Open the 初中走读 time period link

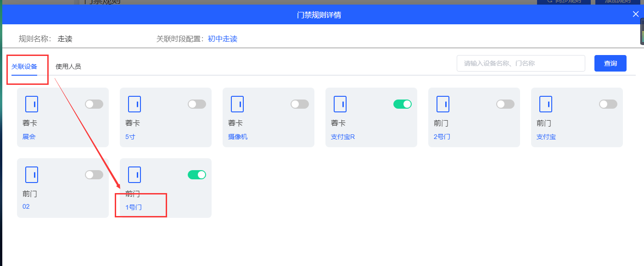[x=223, y=39]
